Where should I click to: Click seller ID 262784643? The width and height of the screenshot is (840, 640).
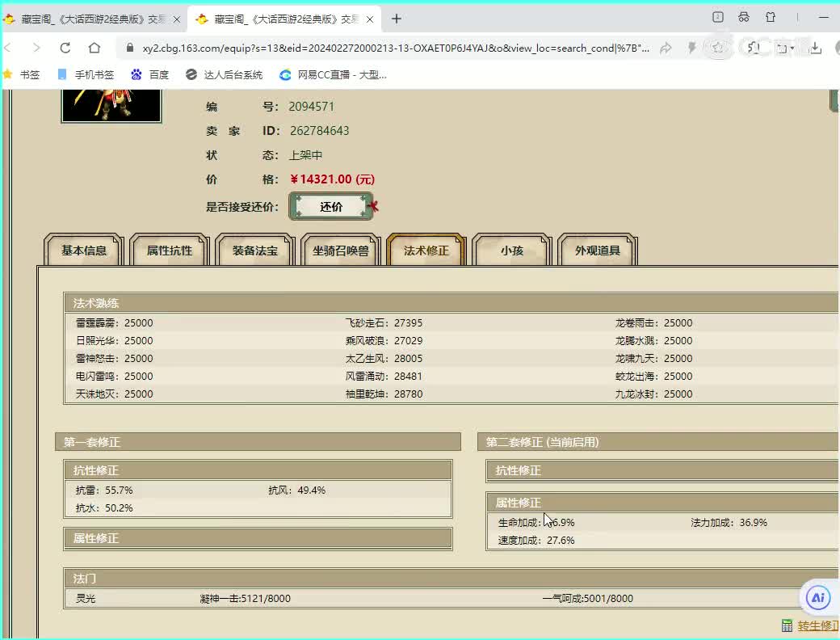[x=319, y=131]
